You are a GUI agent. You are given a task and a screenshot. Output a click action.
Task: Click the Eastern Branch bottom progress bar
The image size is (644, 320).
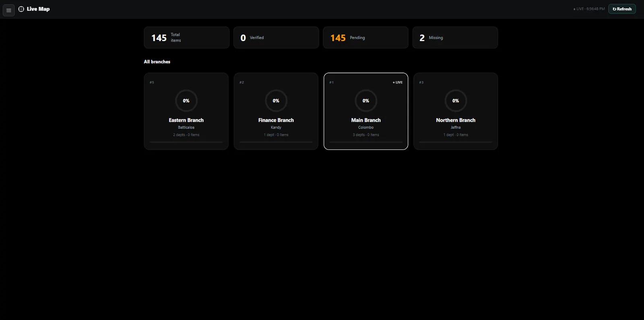click(x=186, y=142)
